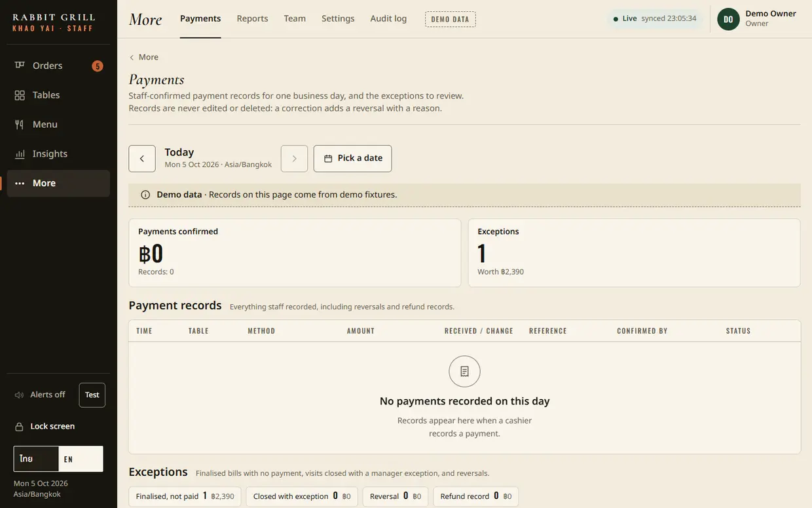Screen dimensions: 812x508
Task: Go to the next day
Action: [294, 159]
